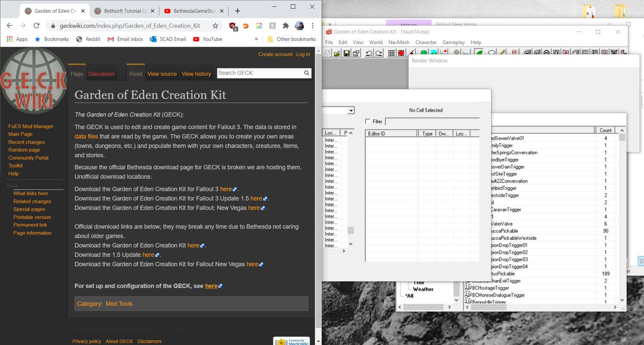The image size is (644, 345).
Task: Click the greyed version control icon at toolbar start
Action: [x=328, y=53]
